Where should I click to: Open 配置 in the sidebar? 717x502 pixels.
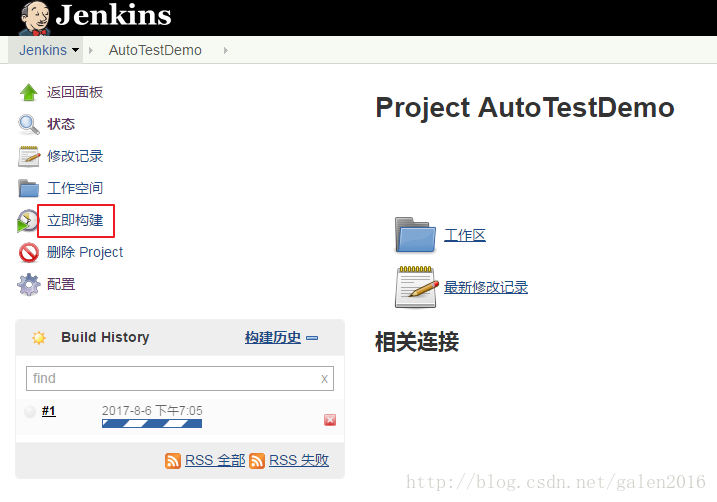point(61,284)
